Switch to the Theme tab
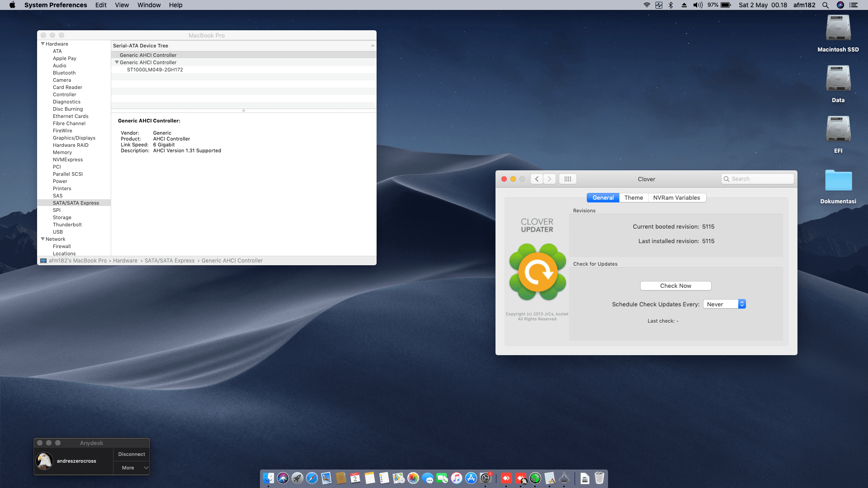Image resolution: width=868 pixels, height=488 pixels. click(633, 197)
